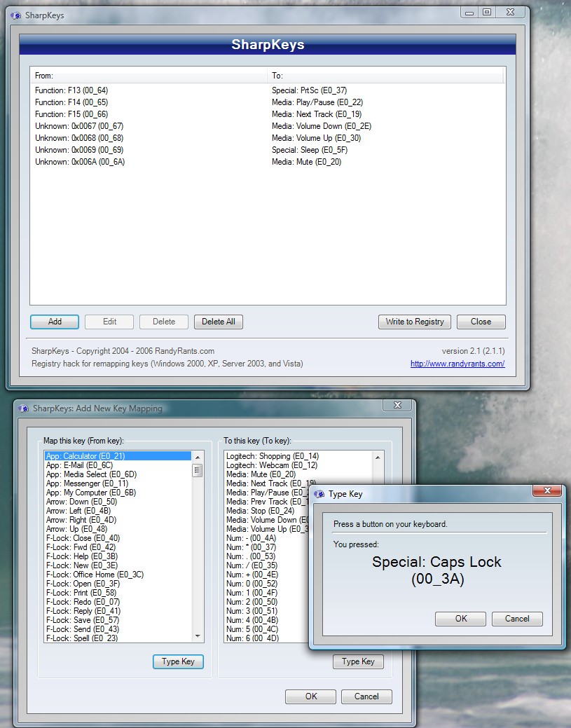The image size is (571, 728).
Task: Select F-Lock: Fwd (E0_42)
Action: [x=118, y=547]
